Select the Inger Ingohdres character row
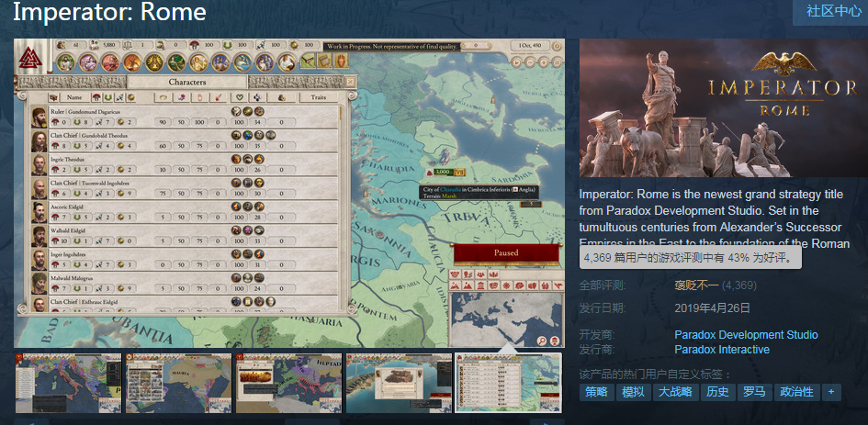 pos(185,260)
